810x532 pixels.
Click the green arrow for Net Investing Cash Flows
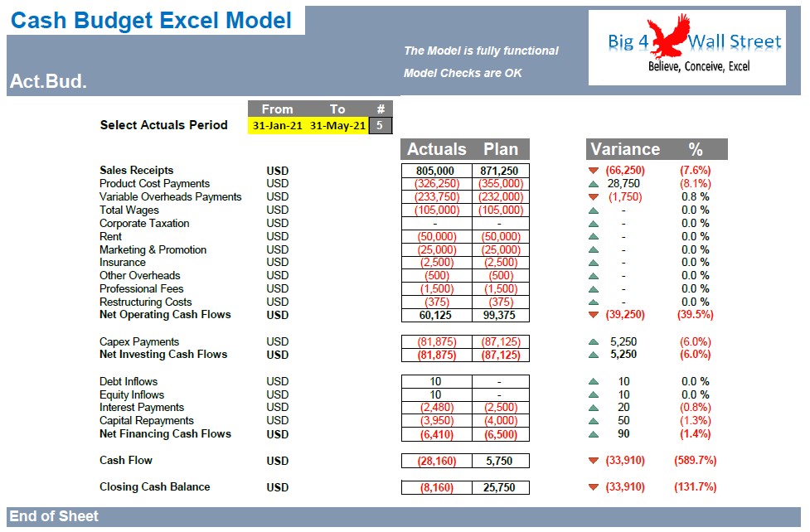click(594, 355)
